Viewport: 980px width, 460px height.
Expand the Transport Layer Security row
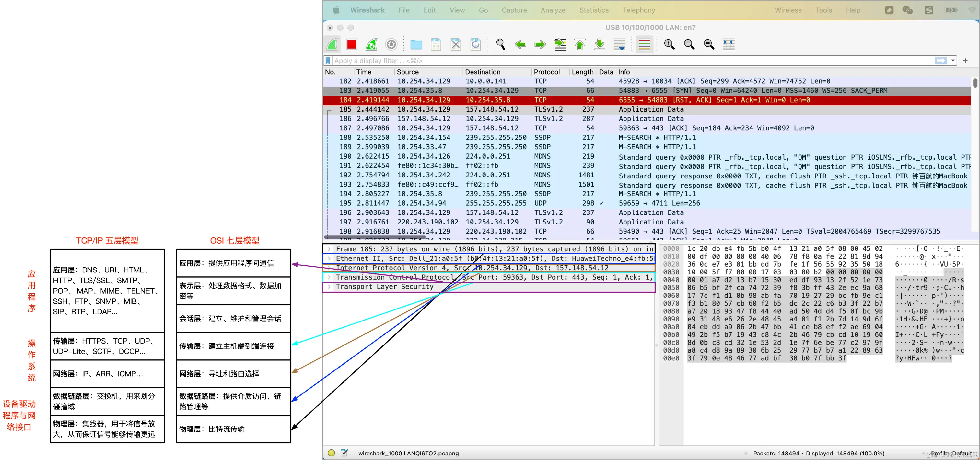(x=329, y=287)
